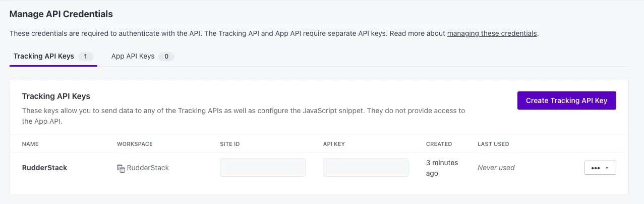The height and width of the screenshot is (204, 644).
Task: Click the count badge on Tracking API Keys
Action: pyautogui.click(x=86, y=57)
